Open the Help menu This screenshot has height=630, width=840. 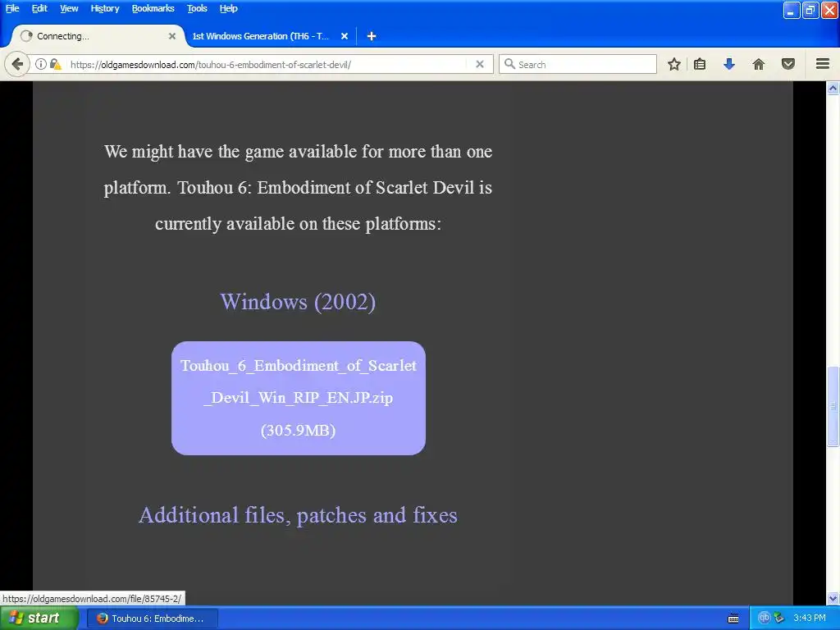pos(228,8)
